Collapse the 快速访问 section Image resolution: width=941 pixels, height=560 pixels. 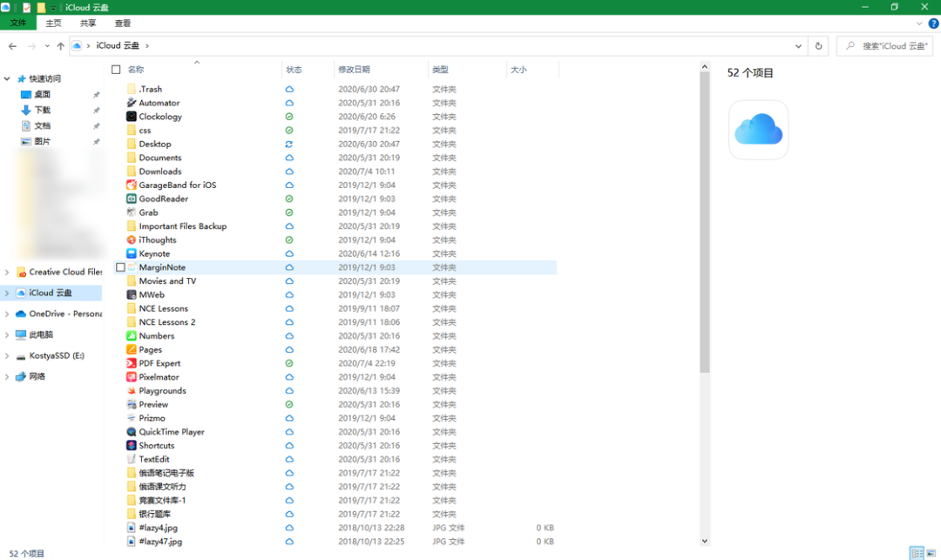pos(7,78)
